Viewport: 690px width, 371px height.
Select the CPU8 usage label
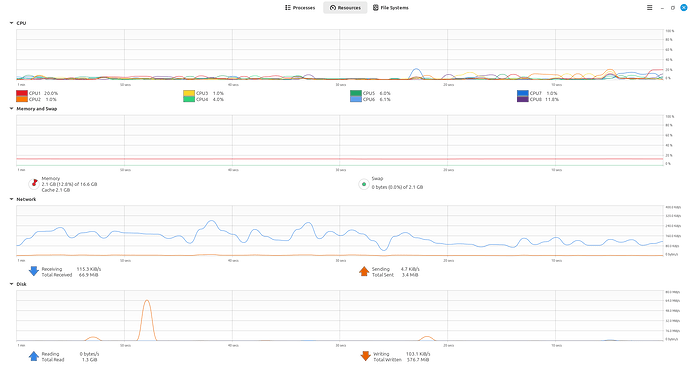tap(544, 99)
